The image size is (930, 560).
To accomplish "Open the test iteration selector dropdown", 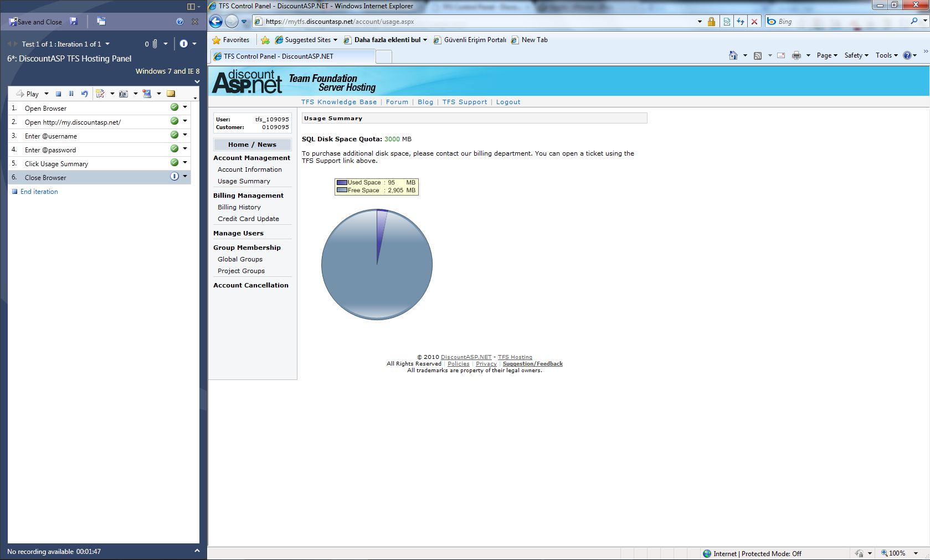I will coord(107,44).
